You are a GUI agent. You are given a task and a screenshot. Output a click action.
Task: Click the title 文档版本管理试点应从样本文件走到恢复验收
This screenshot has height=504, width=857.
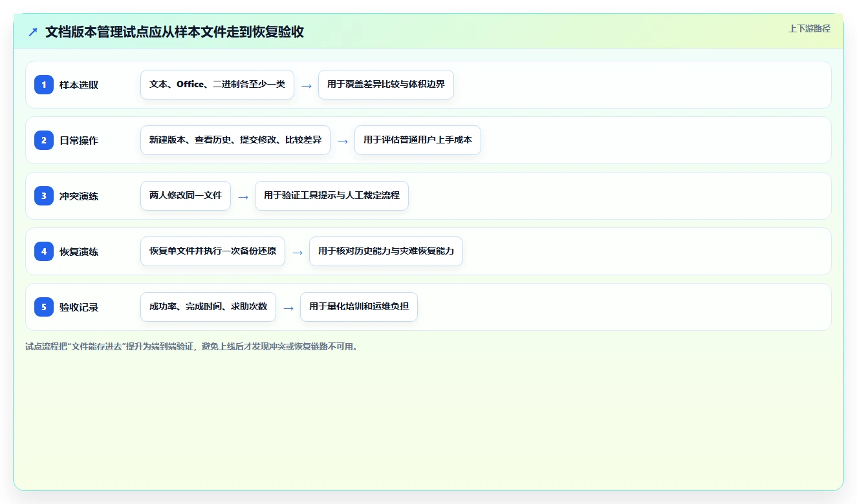coord(175,32)
